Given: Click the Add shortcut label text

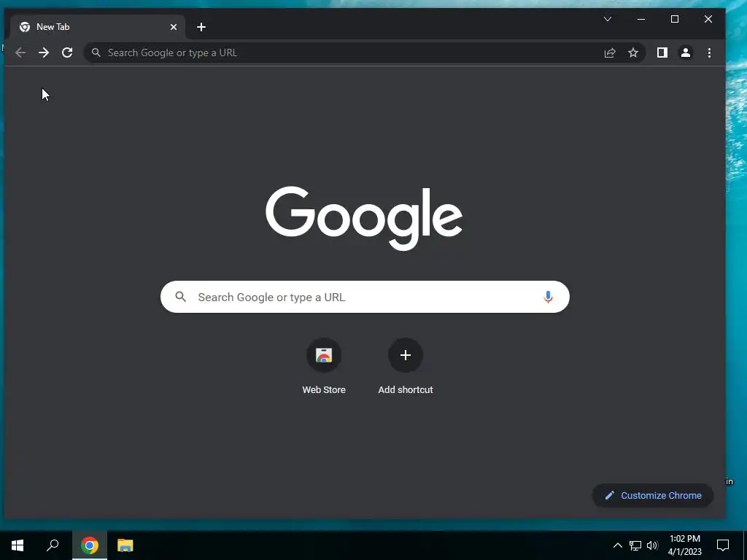Looking at the screenshot, I should pyautogui.click(x=406, y=390).
